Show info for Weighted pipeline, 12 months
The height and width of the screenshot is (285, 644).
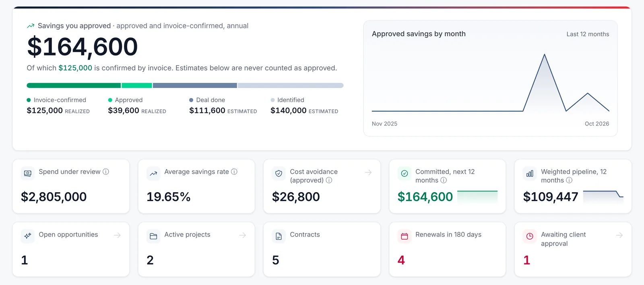[x=569, y=180]
